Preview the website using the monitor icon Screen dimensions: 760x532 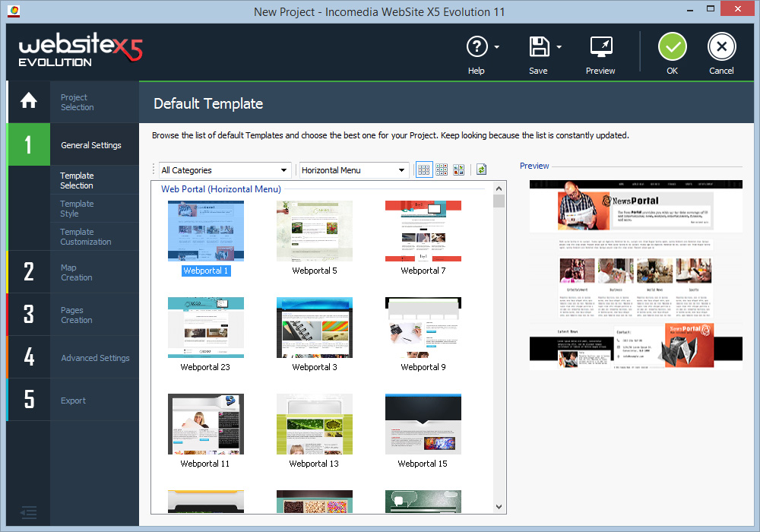tap(600, 47)
